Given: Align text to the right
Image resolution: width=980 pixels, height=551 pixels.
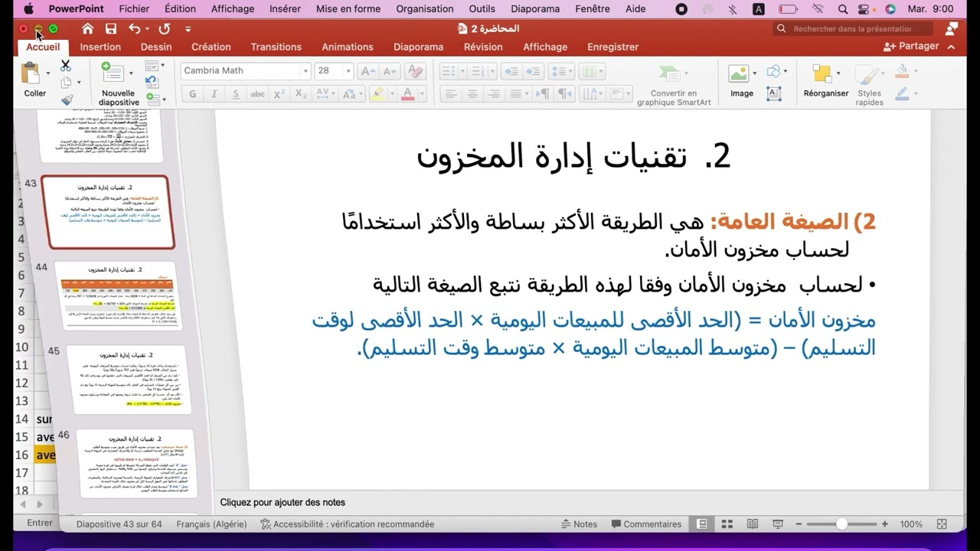Looking at the screenshot, I should click(494, 94).
